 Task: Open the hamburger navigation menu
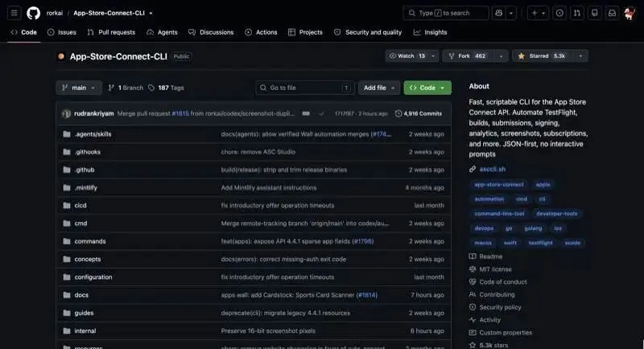tap(14, 13)
